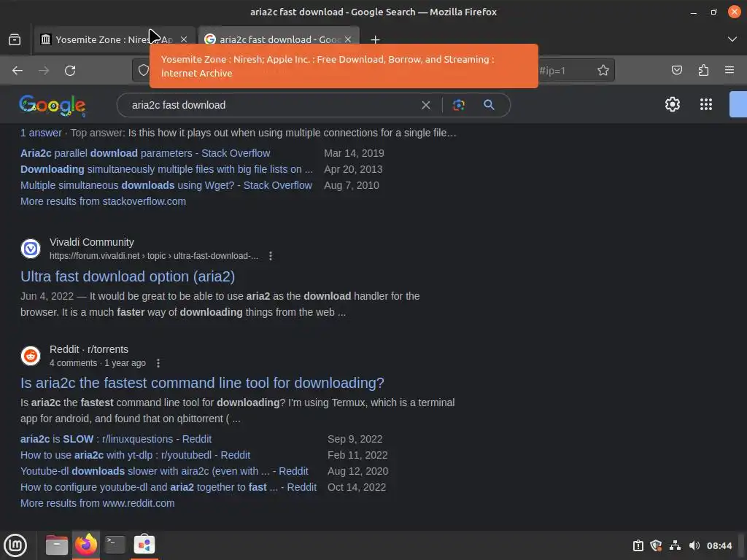Viewport: 747px width, 560px height.
Task: Open the clipboard tray icon beside update shield
Action: coord(638,545)
